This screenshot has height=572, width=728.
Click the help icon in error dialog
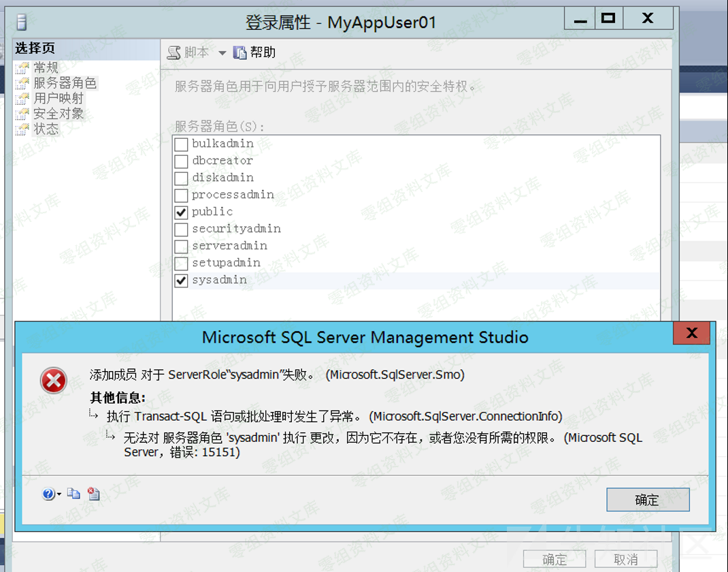(48, 494)
